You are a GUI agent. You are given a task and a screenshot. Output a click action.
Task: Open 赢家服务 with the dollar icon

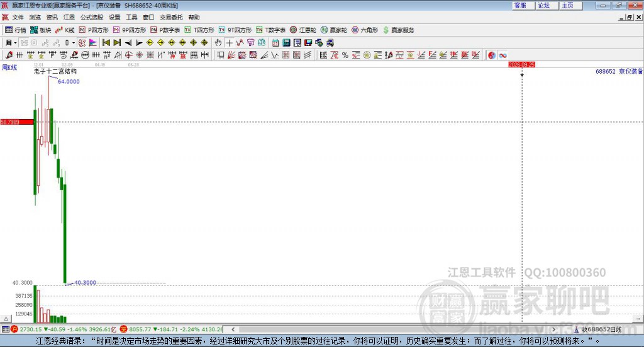pyautogui.click(x=398, y=30)
